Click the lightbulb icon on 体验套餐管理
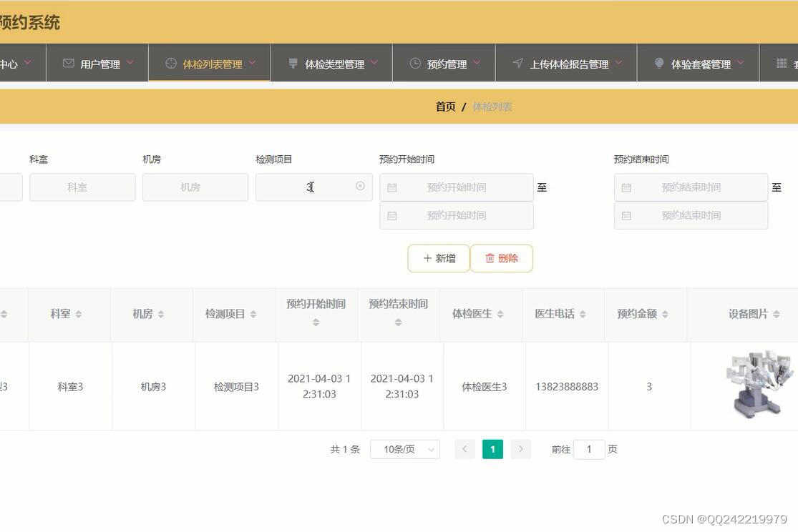798x532 pixels. tap(659, 63)
